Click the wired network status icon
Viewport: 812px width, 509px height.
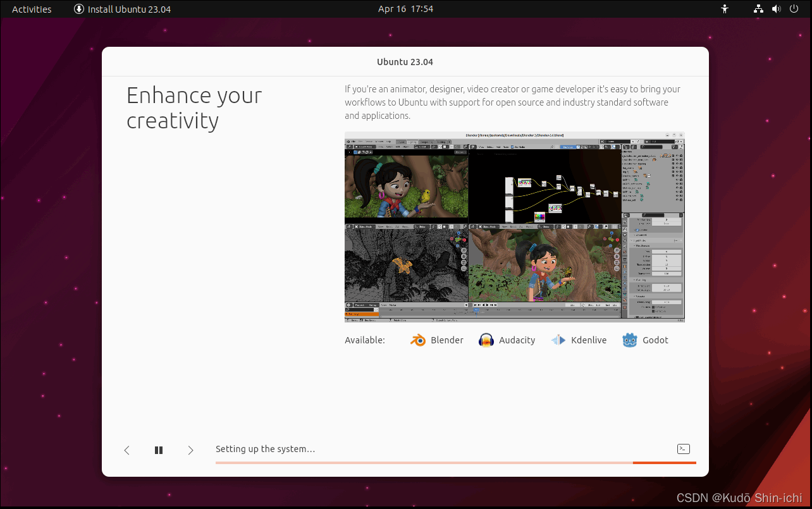click(759, 9)
